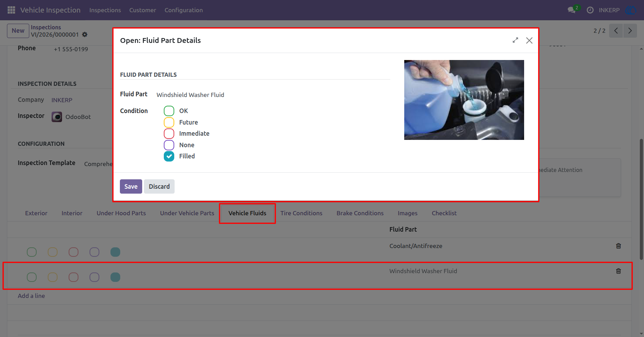The height and width of the screenshot is (337, 644).
Task: Click the Vehicle Inspection app title
Action: click(x=50, y=10)
